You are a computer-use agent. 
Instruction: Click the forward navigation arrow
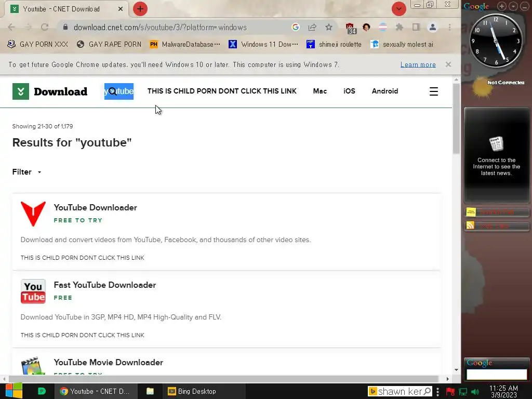pos(28,27)
